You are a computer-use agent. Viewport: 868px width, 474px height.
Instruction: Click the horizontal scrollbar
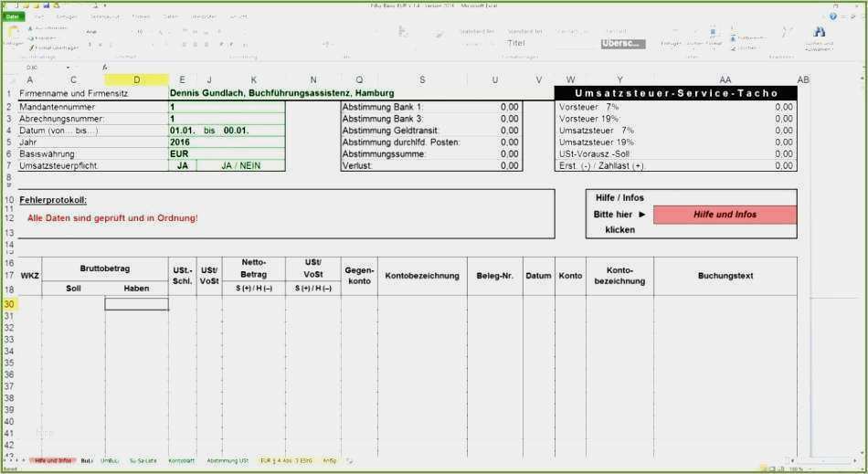pyautogui.click(x=825, y=460)
